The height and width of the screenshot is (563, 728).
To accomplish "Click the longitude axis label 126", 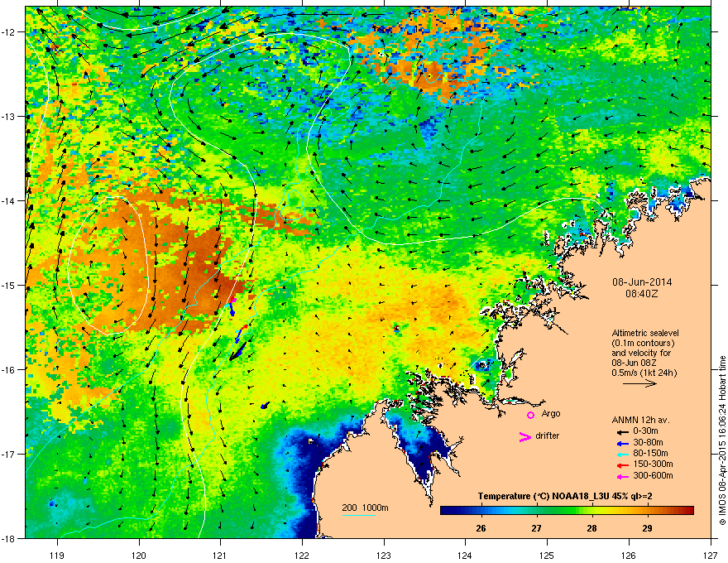I will (629, 555).
